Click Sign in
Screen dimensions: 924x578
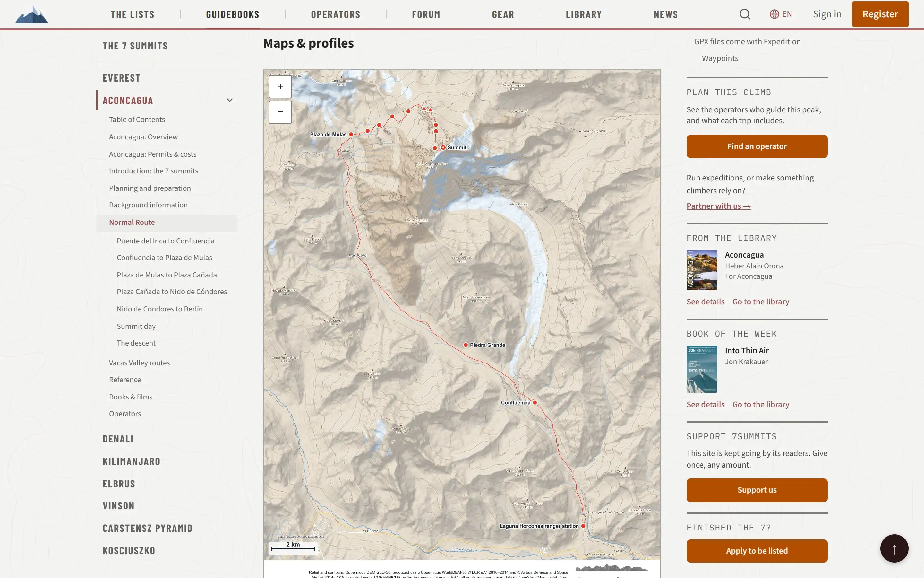coord(827,14)
